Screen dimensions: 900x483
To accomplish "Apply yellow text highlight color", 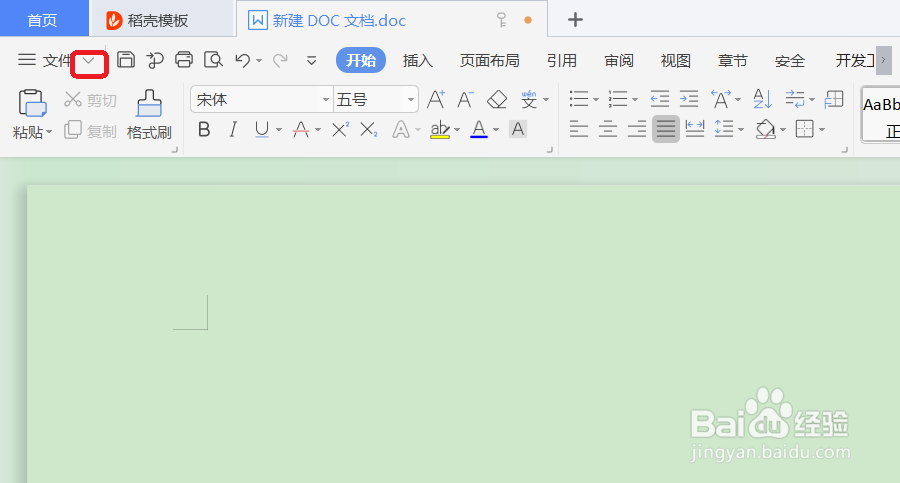I will click(440, 130).
